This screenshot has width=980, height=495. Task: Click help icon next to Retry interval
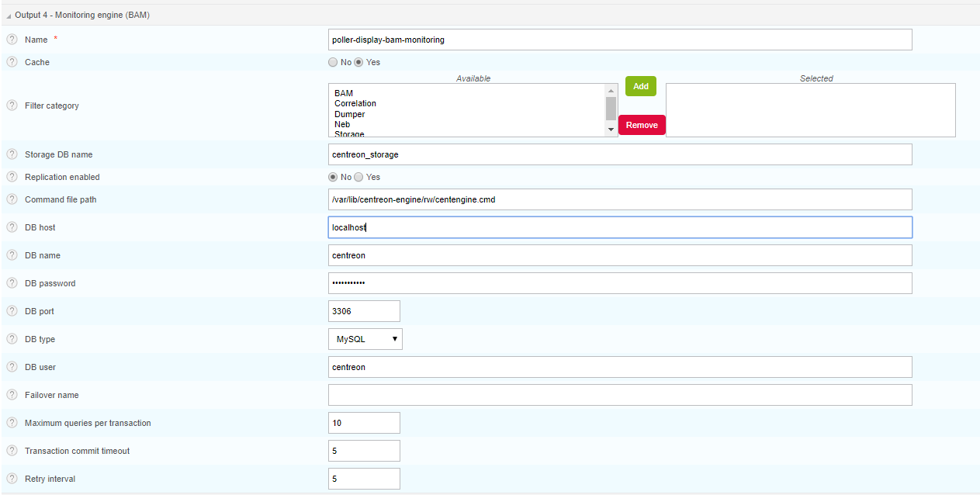click(12, 479)
